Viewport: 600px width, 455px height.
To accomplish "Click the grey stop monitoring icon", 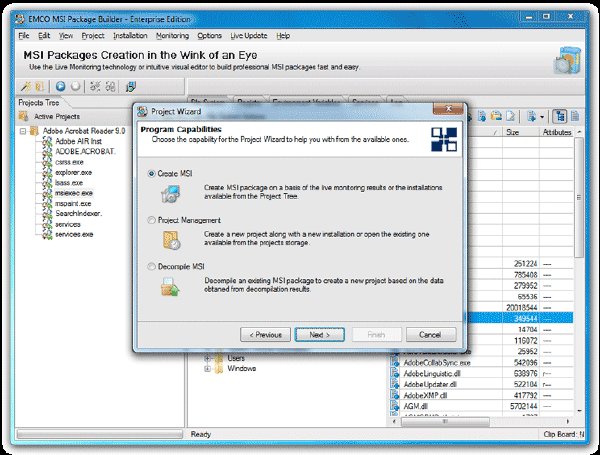I will pos(76,86).
